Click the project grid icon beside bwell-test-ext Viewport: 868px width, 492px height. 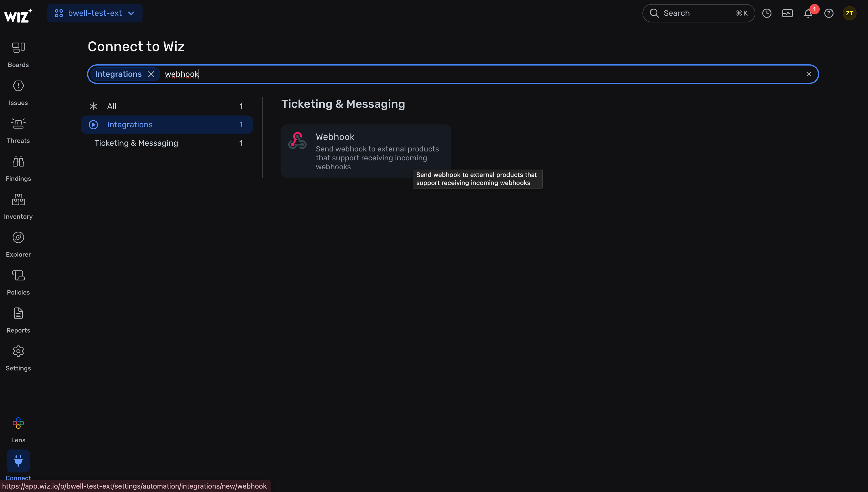(59, 13)
